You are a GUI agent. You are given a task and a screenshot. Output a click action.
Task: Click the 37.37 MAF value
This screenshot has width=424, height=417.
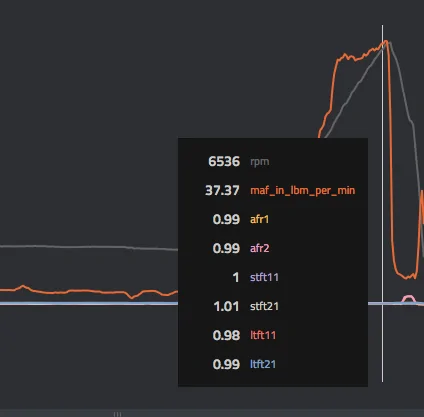point(222,191)
